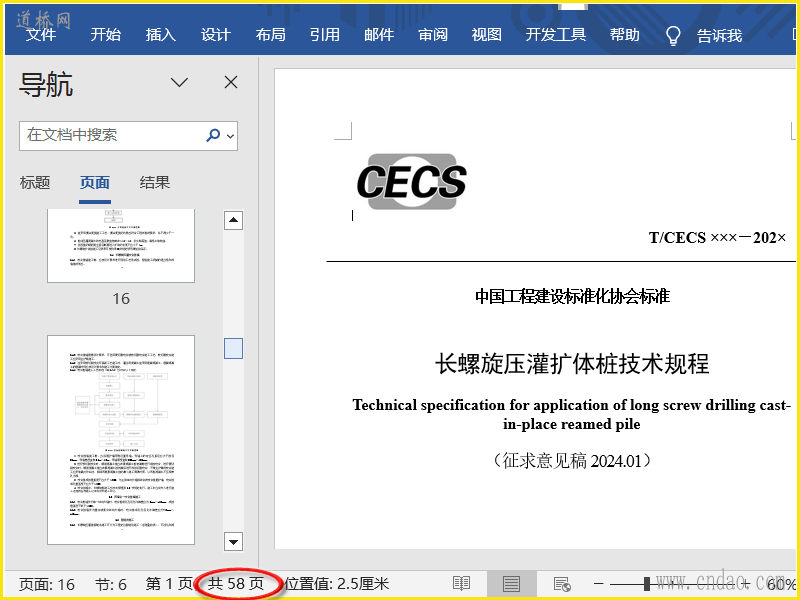
Task: Click the （征求意见稿 2024.01） text
Action: point(572,461)
